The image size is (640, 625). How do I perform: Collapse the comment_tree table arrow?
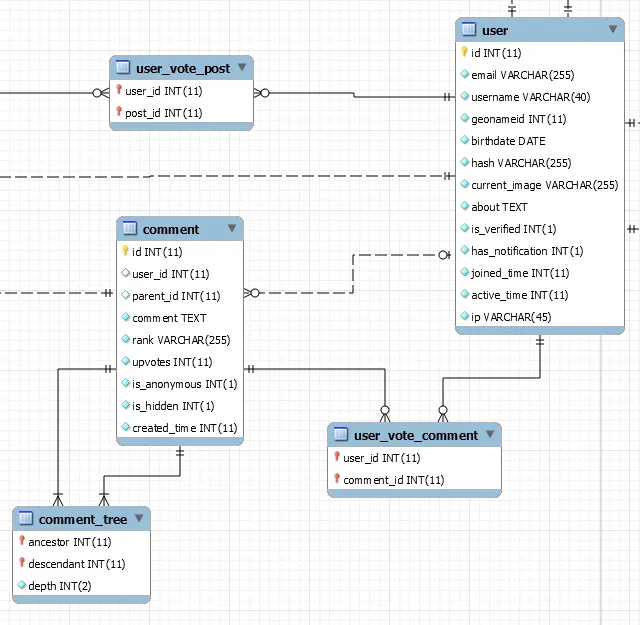click(x=139, y=518)
